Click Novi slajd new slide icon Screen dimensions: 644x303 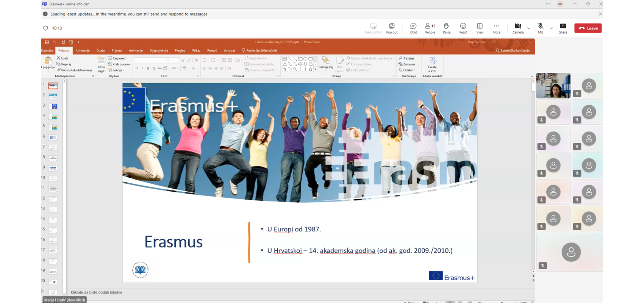coord(101,60)
